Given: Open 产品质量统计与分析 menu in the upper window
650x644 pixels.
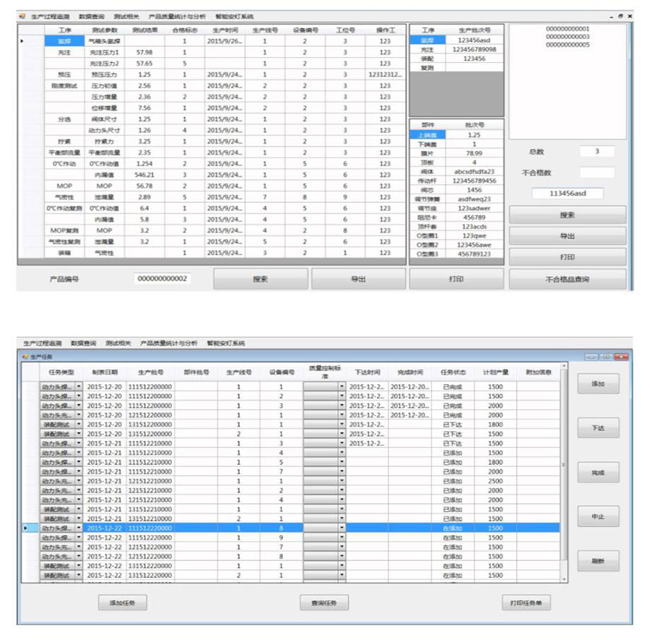Looking at the screenshot, I should point(177,16).
